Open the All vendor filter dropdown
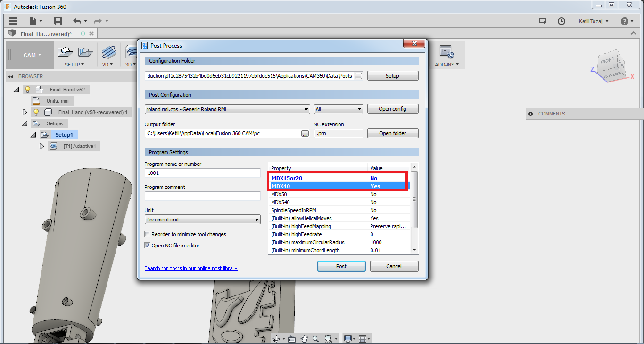The width and height of the screenshot is (644, 344). pyautogui.click(x=339, y=109)
